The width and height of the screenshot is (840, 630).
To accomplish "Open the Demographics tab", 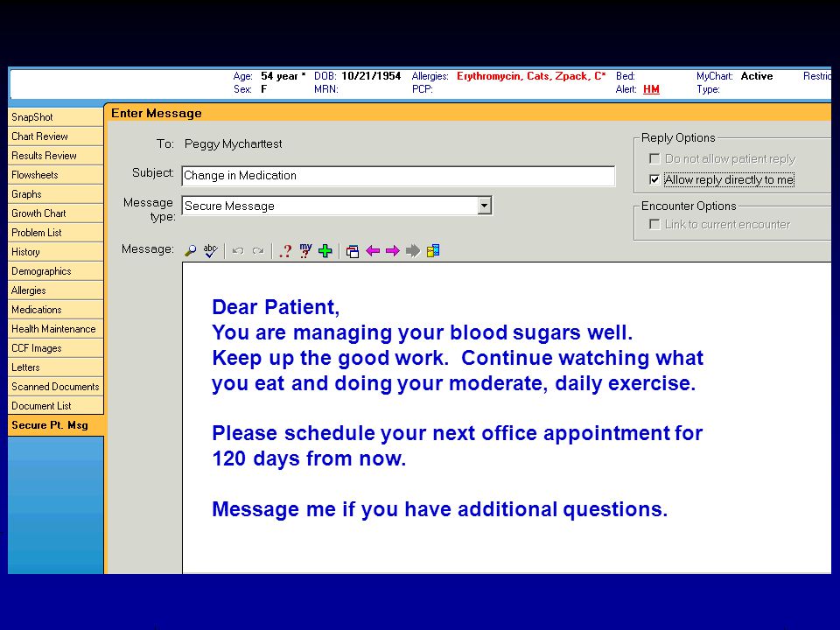I will coord(56,271).
